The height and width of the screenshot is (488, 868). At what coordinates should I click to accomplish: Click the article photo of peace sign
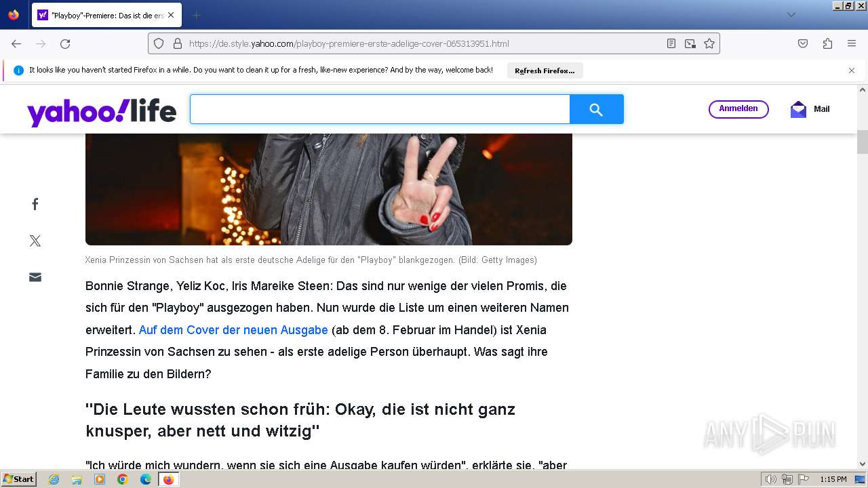329,189
